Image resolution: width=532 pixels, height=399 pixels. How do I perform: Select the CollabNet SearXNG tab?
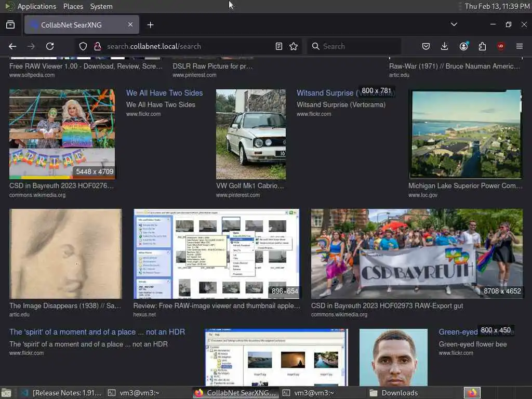82,24
